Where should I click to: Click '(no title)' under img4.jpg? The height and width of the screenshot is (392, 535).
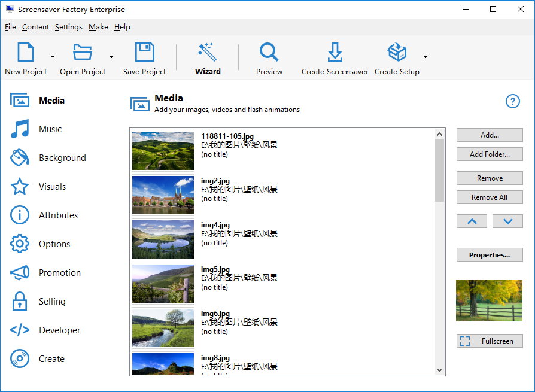coord(214,243)
